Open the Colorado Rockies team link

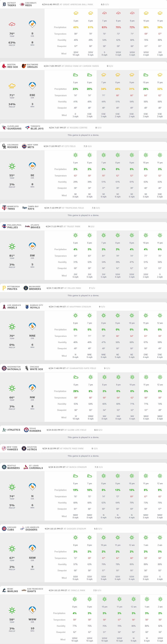coord(13,146)
